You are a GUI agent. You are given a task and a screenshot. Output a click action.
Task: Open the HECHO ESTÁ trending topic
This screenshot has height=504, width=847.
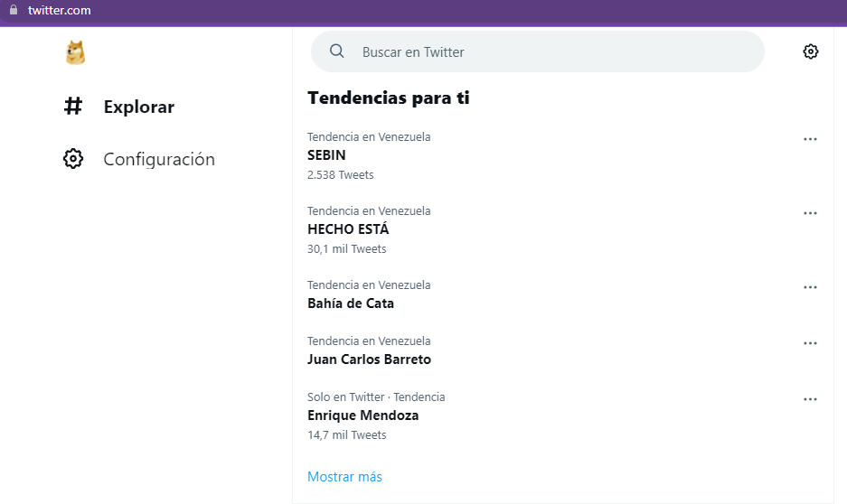point(348,229)
